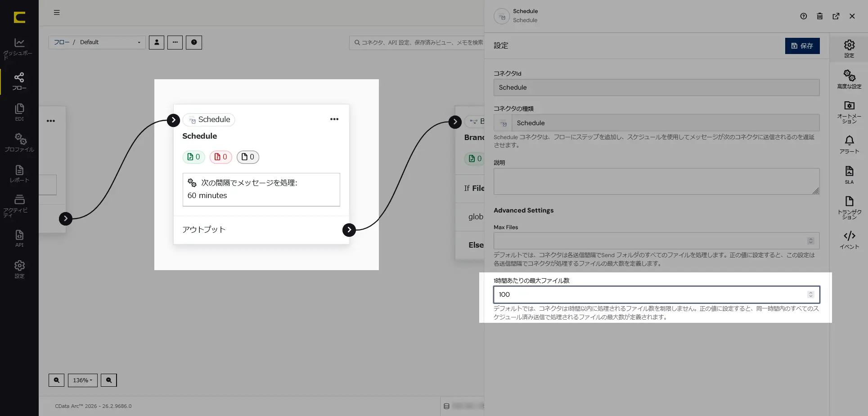The height and width of the screenshot is (416, 868).
Task: Click the Schedule connector output arrow
Action: point(349,230)
